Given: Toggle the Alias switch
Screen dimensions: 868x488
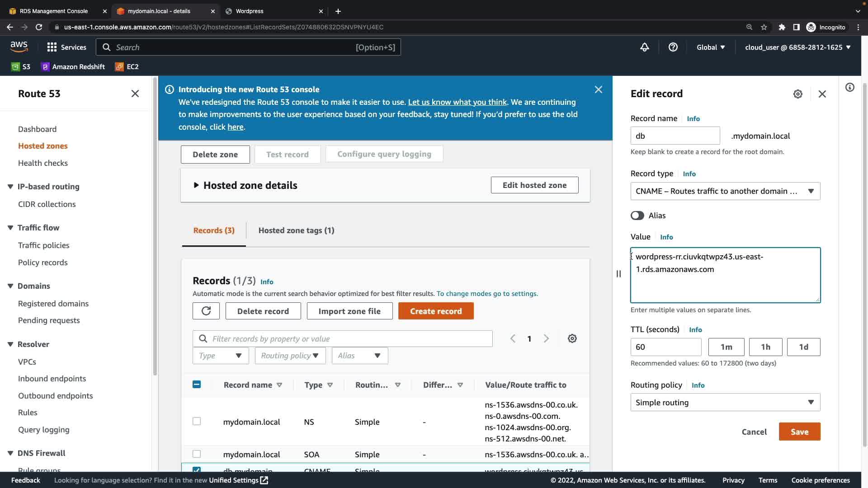Looking at the screenshot, I should pyautogui.click(x=637, y=216).
